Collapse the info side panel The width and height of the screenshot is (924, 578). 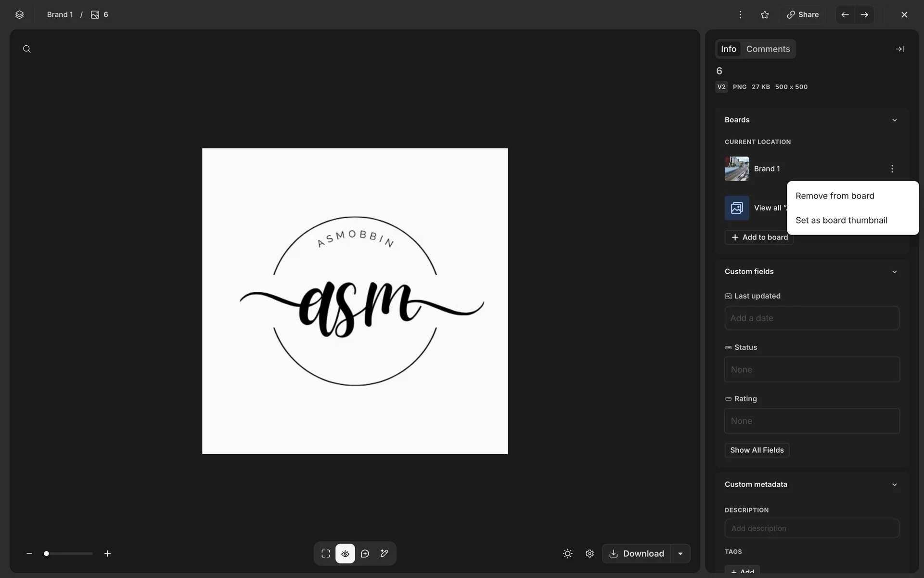coord(899,49)
